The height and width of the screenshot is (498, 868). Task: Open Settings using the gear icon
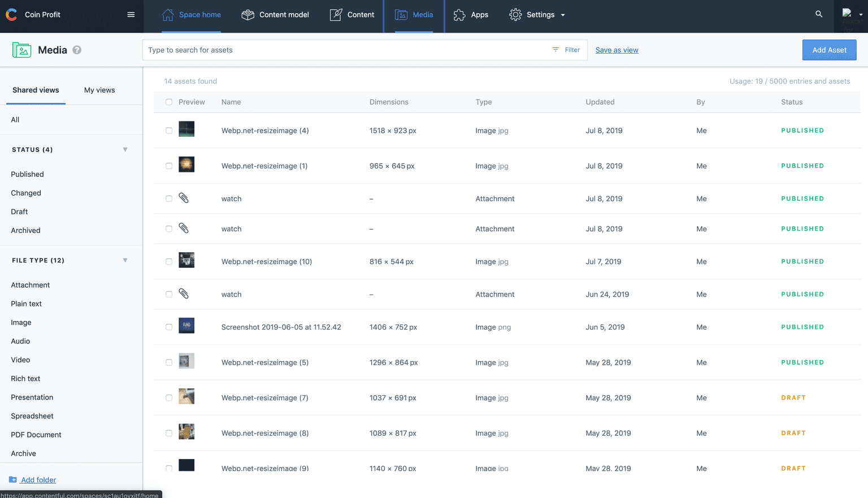[515, 14]
